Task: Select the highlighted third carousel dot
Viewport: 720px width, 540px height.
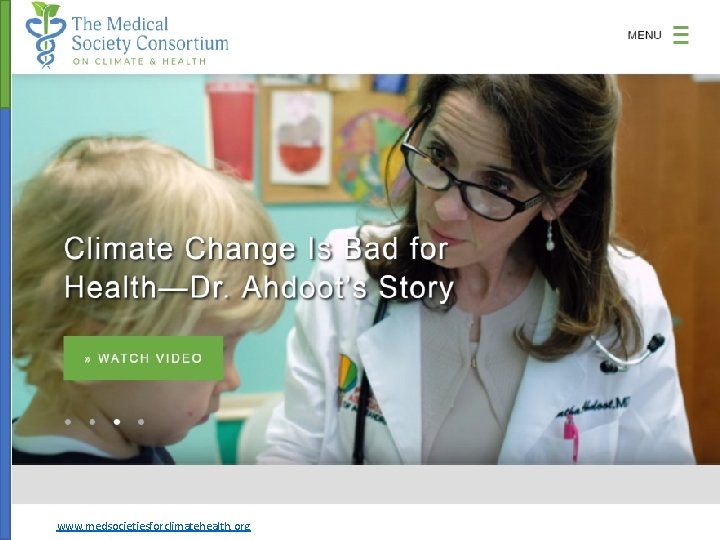Action: click(x=117, y=422)
